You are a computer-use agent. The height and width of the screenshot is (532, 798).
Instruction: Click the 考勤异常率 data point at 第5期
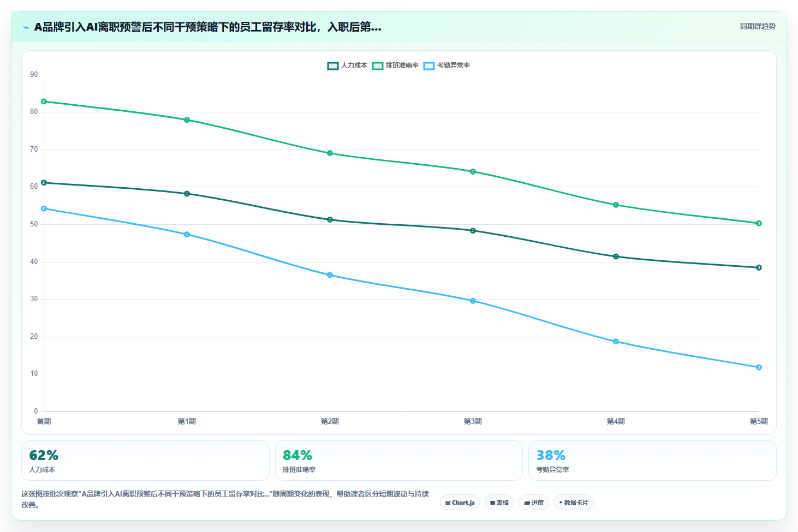click(759, 367)
